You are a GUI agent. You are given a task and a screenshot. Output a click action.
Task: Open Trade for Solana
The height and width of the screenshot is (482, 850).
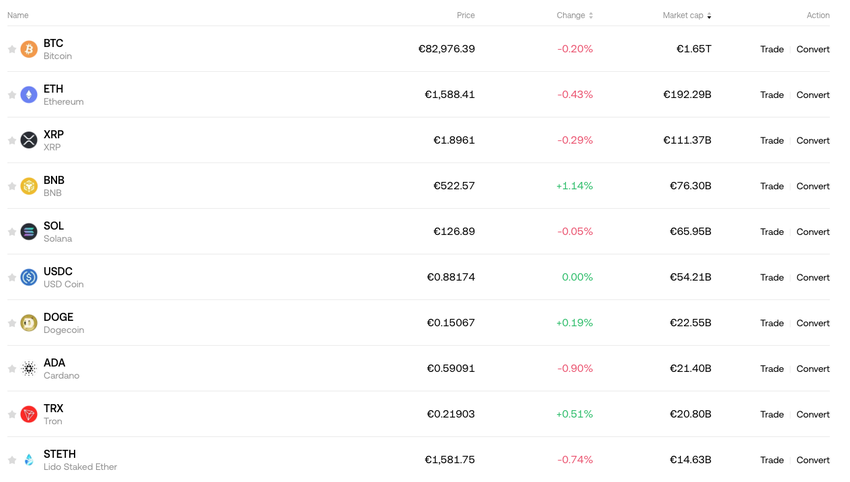771,232
